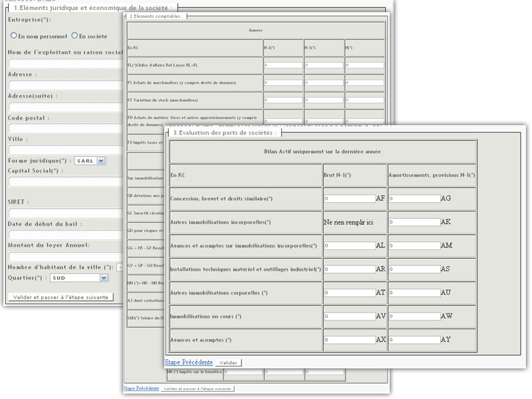Focus the FS Achats de marchandises N input
This screenshot has height=399, width=532.
[x=364, y=82]
